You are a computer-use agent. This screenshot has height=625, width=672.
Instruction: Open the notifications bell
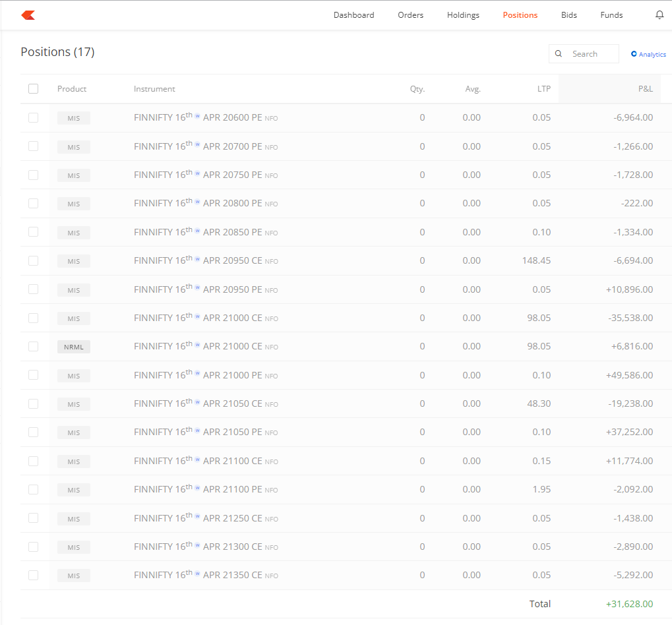659,15
